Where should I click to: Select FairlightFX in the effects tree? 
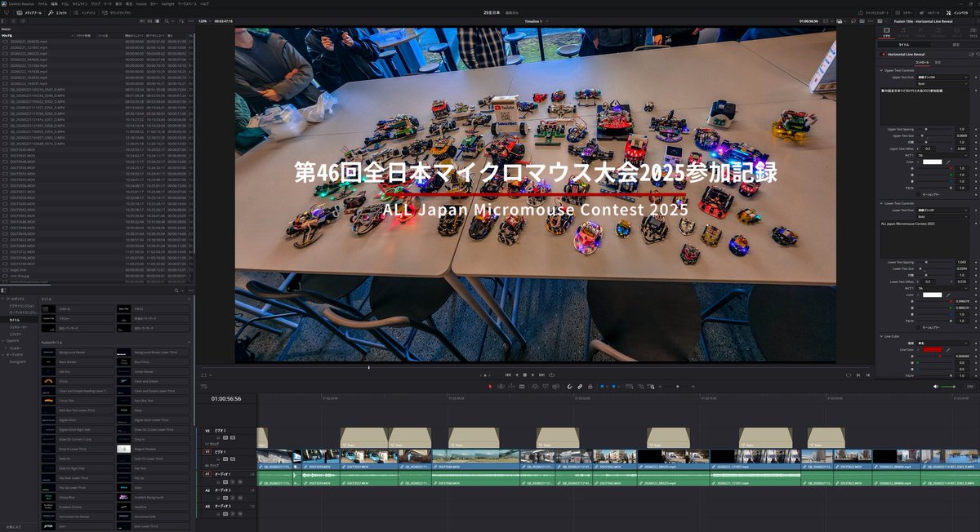(x=16, y=361)
